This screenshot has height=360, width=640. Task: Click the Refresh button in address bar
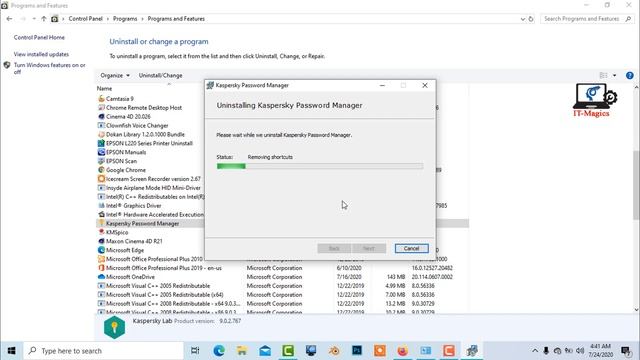coord(531,19)
